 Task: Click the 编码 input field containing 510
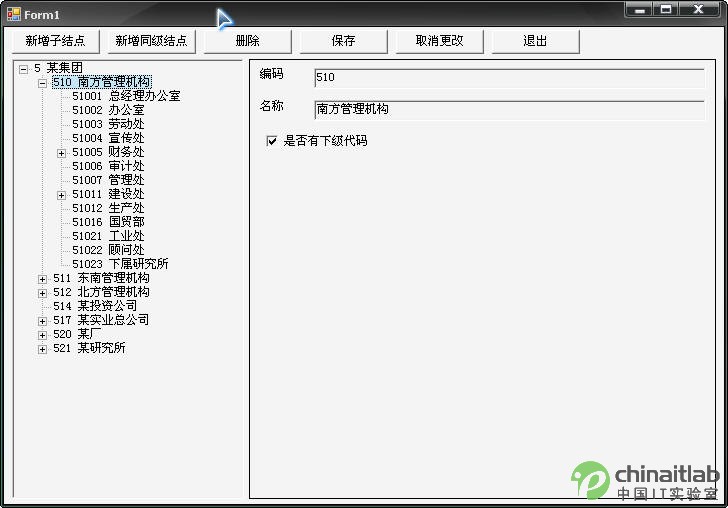[509, 78]
